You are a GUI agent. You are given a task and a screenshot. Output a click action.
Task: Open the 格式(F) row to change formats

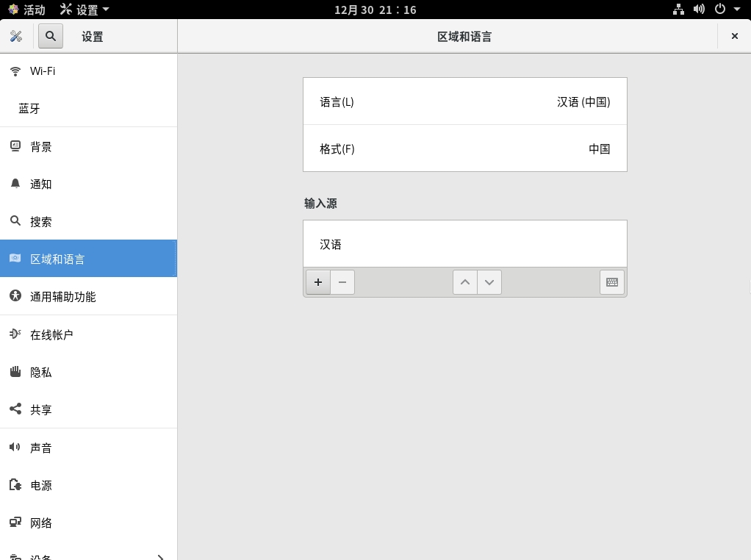point(465,148)
